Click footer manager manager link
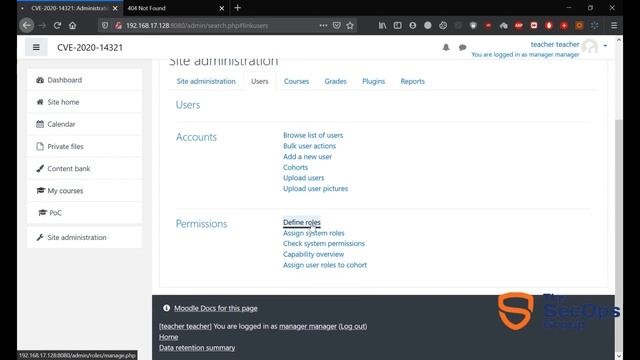 (x=308, y=326)
